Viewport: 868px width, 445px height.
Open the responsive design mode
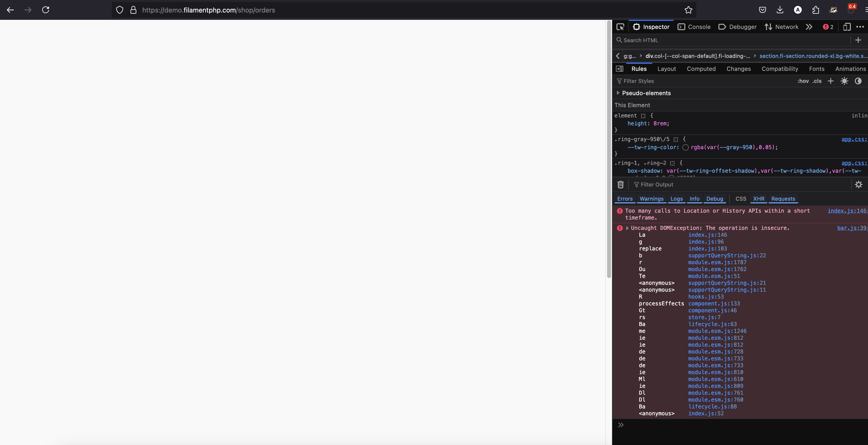point(847,27)
